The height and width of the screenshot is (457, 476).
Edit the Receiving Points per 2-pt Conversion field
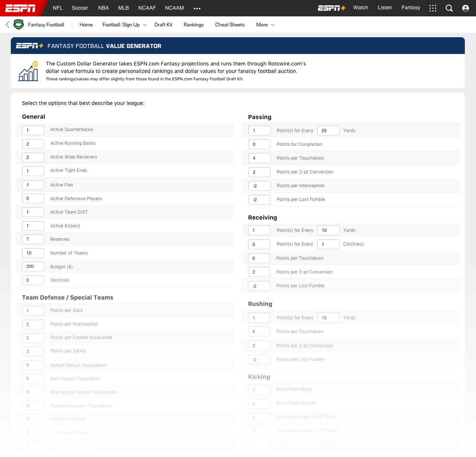point(259,272)
